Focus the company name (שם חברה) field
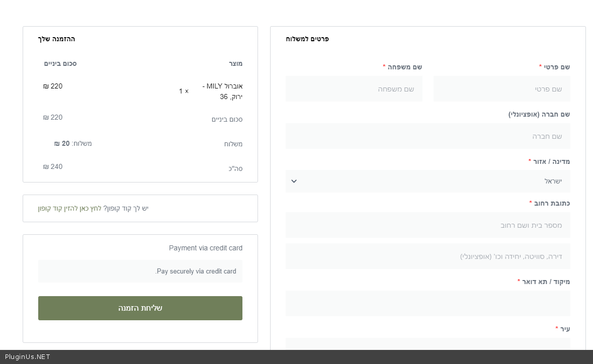The image size is (593, 364). click(x=428, y=136)
